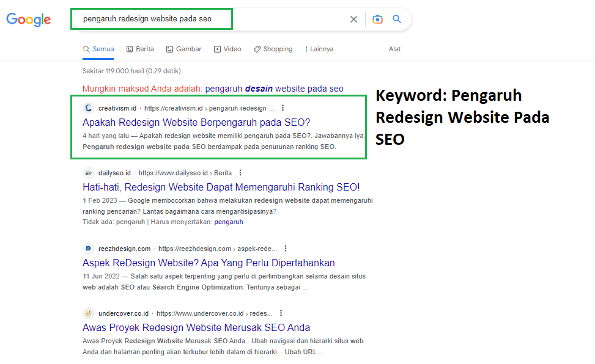Click the reezhdesign.com site favicon
The height and width of the screenshot is (364, 595).
[x=87, y=249]
